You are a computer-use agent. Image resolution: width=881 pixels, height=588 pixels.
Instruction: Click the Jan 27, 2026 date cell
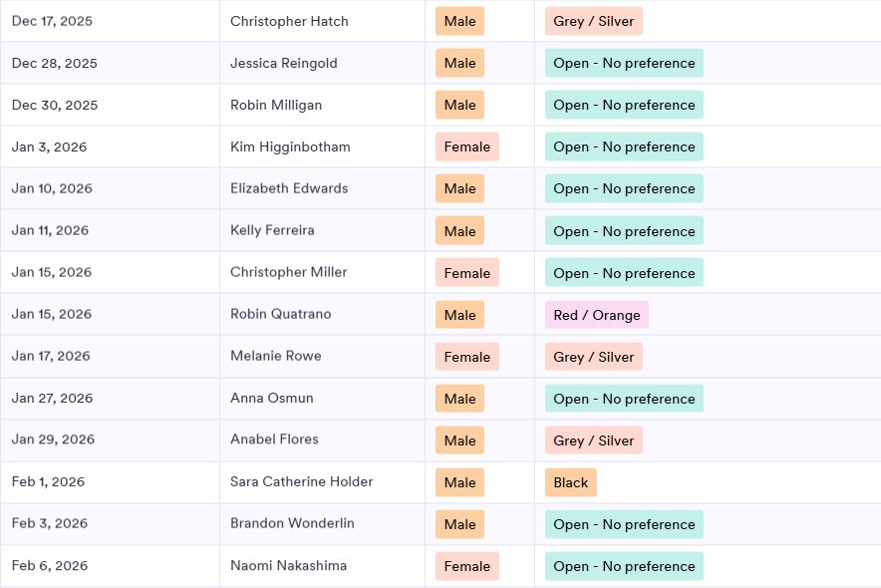(52, 399)
